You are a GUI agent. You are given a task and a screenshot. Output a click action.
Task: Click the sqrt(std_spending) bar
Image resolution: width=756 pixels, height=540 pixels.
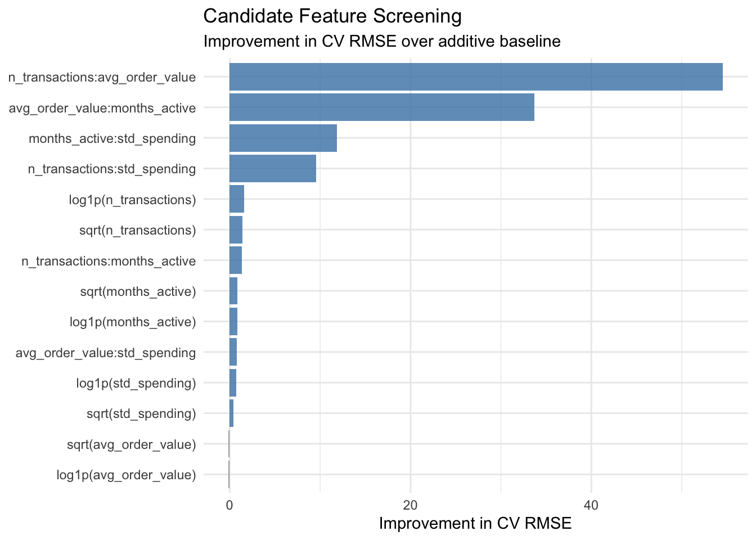coord(231,413)
